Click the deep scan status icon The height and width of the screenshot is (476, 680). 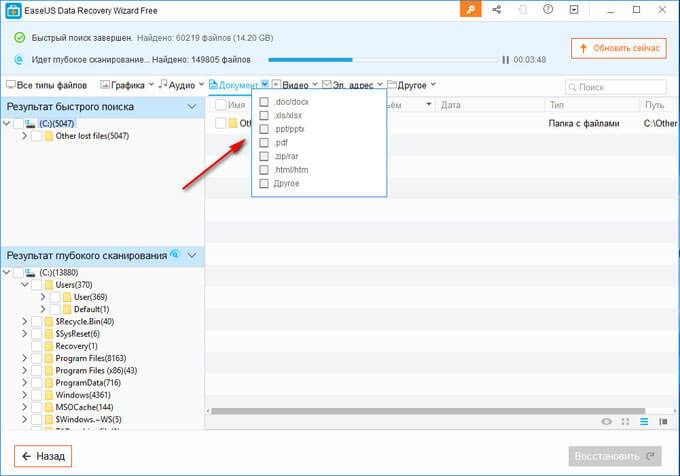19,59
